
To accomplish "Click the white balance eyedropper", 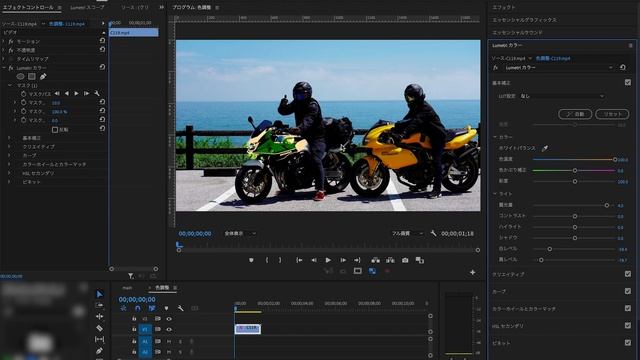I will (x=544, y=148).
